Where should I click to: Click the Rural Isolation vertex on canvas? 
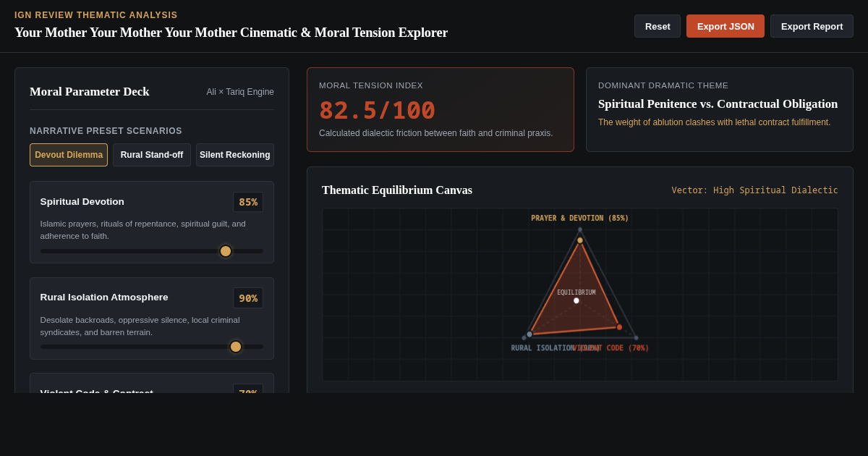pos(529,334)
